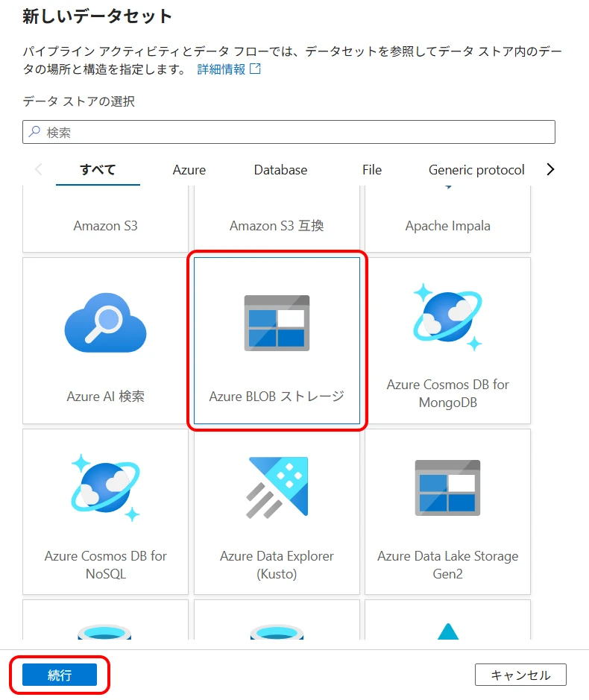Viewport: 589px width, 700px height.
Task: Select the Azure Cosmos DB for NoSQL icon
Action: pyautogui.click(x=105, y=487)
